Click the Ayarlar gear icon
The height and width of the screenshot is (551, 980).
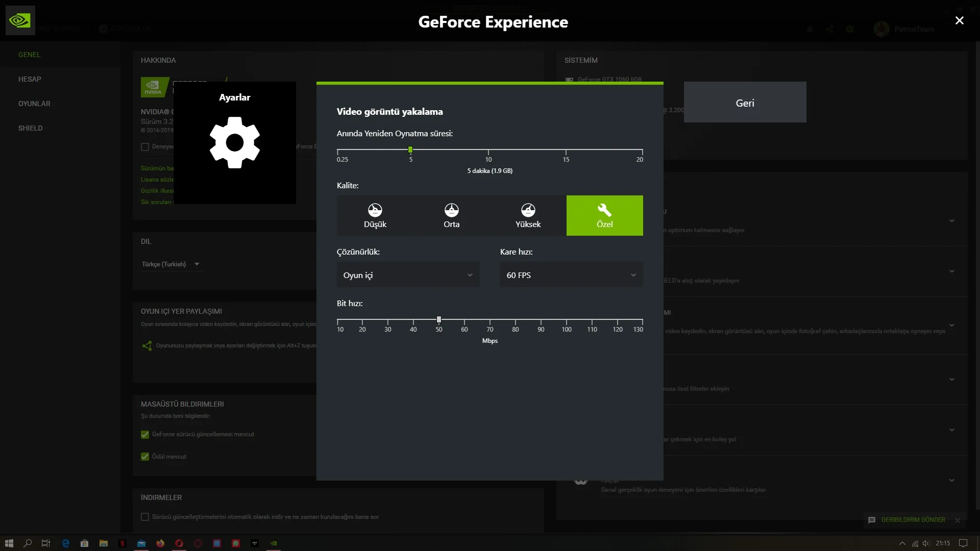pos(235,143)
